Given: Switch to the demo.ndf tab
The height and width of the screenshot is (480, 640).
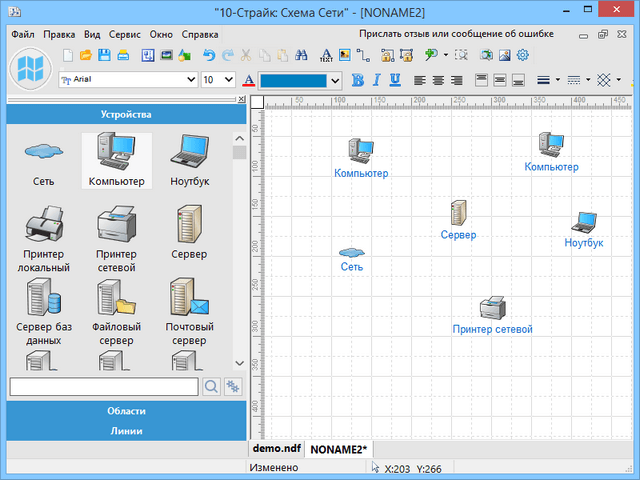Looking at the screenshot, I should click(276, 449).
